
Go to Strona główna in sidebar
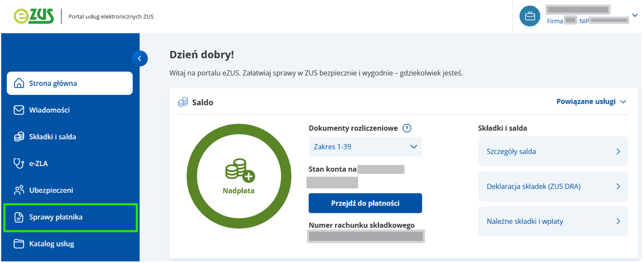click(70, 83)
